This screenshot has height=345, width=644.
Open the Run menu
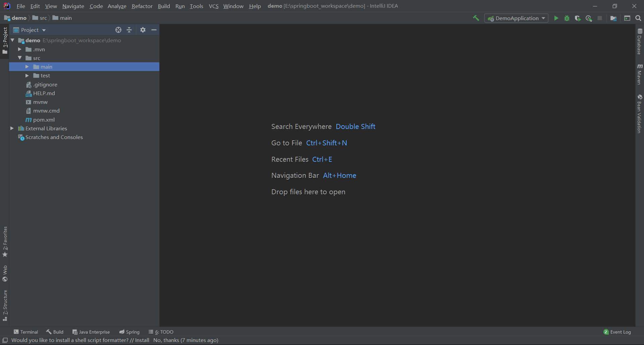(x=180, y=6)
